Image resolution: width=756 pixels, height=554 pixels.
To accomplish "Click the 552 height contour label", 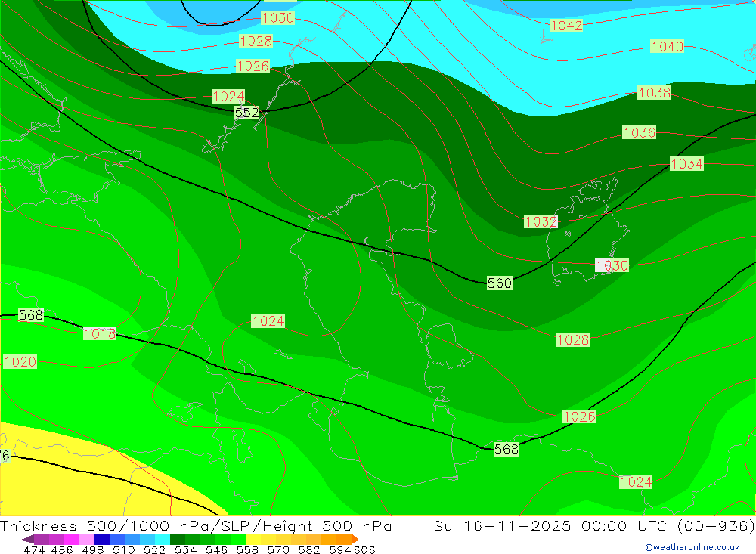I will pos(247,113).
